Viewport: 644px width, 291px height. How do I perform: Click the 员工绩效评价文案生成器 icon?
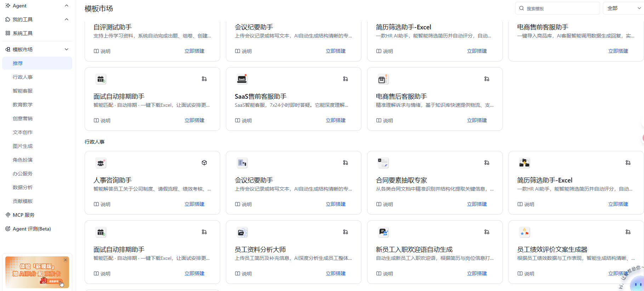pos(524,232)
